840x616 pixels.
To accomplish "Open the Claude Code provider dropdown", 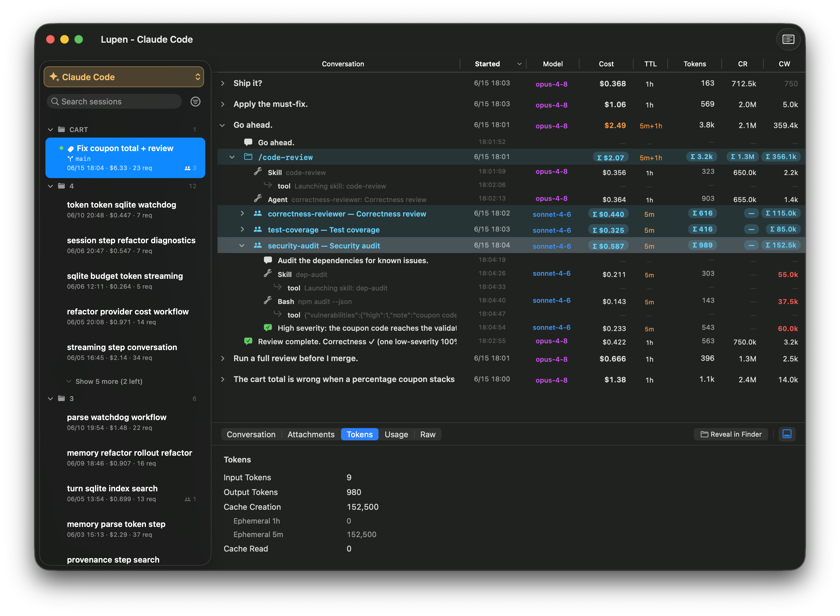I will pos(124,77).
